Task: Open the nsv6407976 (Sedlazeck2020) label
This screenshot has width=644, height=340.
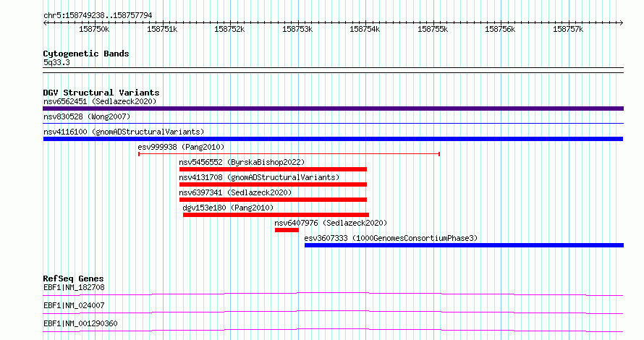Action: pyautogui.click(x=331, y=223)
